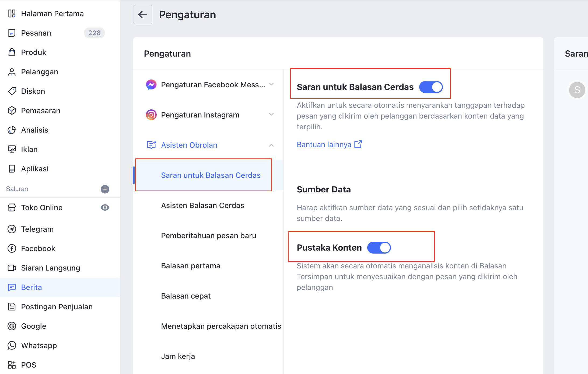588x374 pixels.
Task: Open Siaran Langsung camera icon
Action: click(12, 268)
